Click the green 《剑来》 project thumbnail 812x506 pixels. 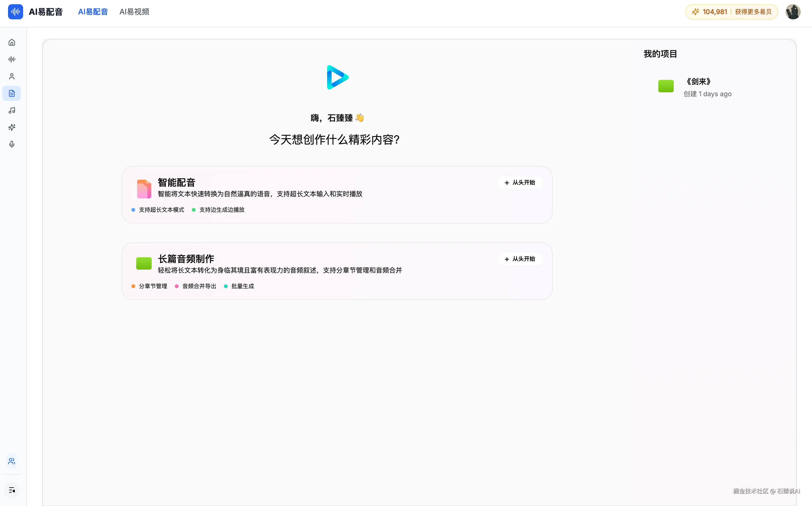[666, 86]
